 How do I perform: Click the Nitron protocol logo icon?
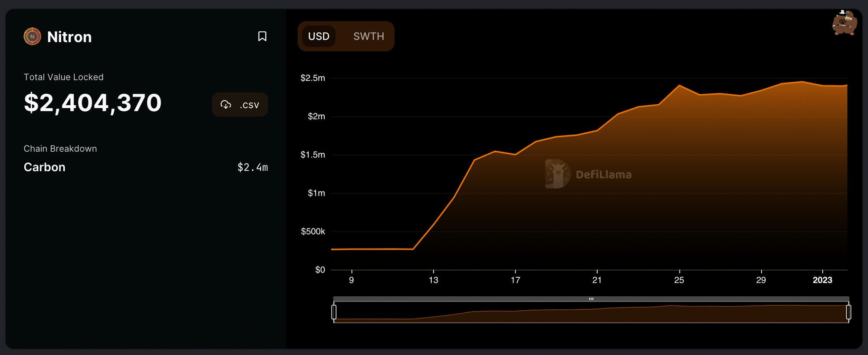32,36
